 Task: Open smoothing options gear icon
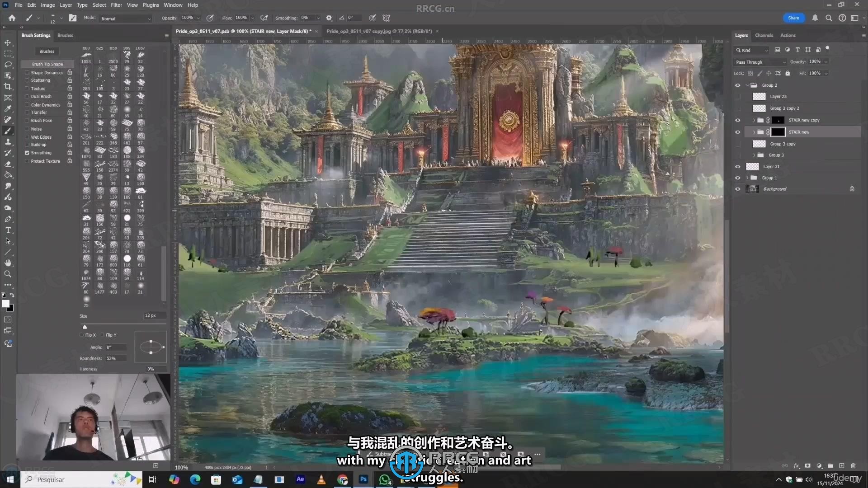329,18
